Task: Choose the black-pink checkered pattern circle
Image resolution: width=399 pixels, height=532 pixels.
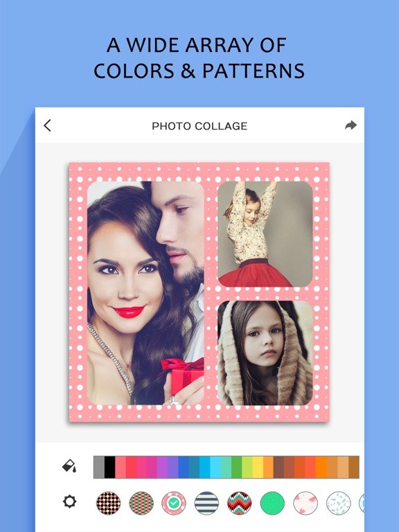Action: [x=108, y=503]
